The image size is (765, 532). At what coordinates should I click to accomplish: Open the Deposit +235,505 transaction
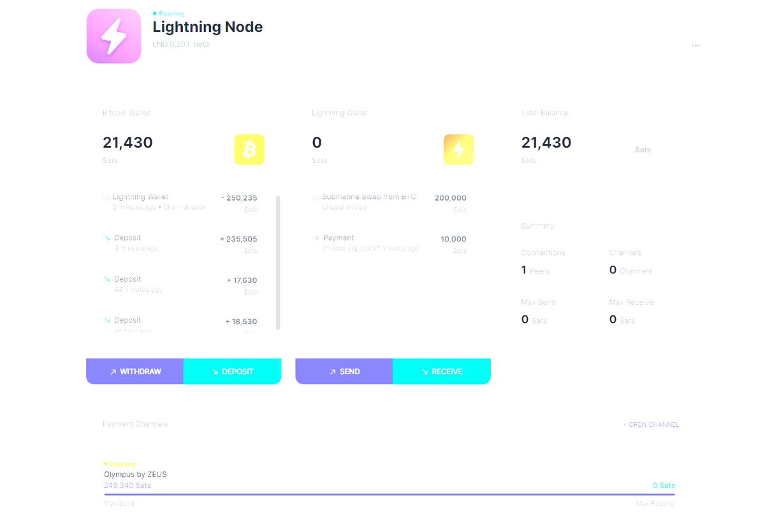[x=180, y=243]
